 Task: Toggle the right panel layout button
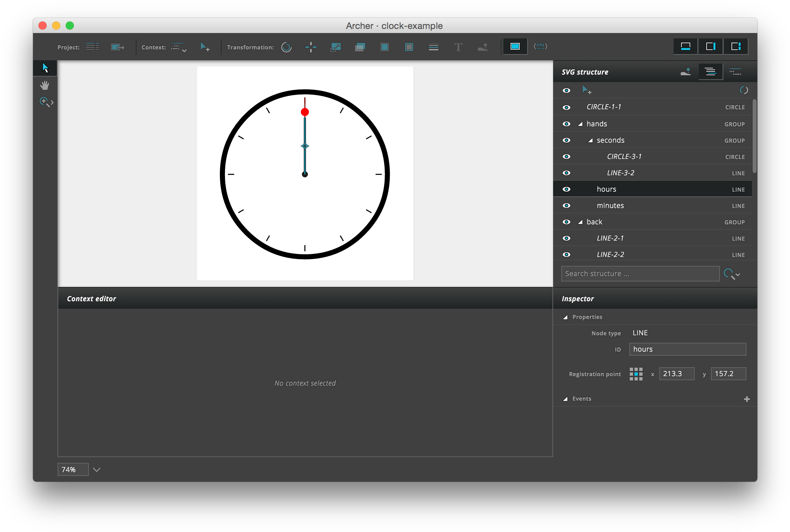[711, 46]
